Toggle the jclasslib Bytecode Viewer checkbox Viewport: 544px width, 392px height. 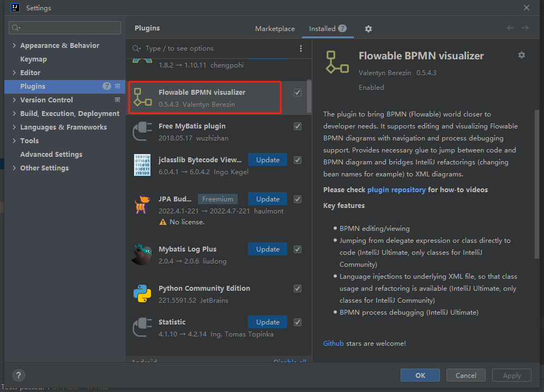(x=297, y=160)
